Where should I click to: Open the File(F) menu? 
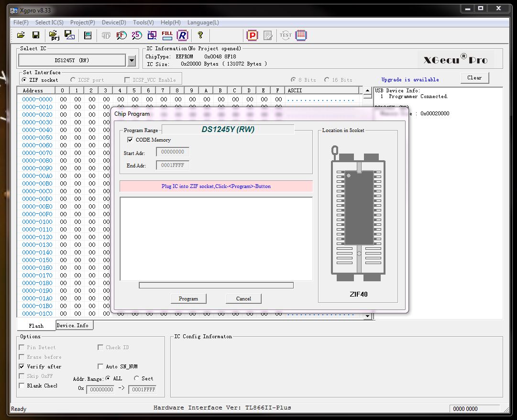[21, 22]
